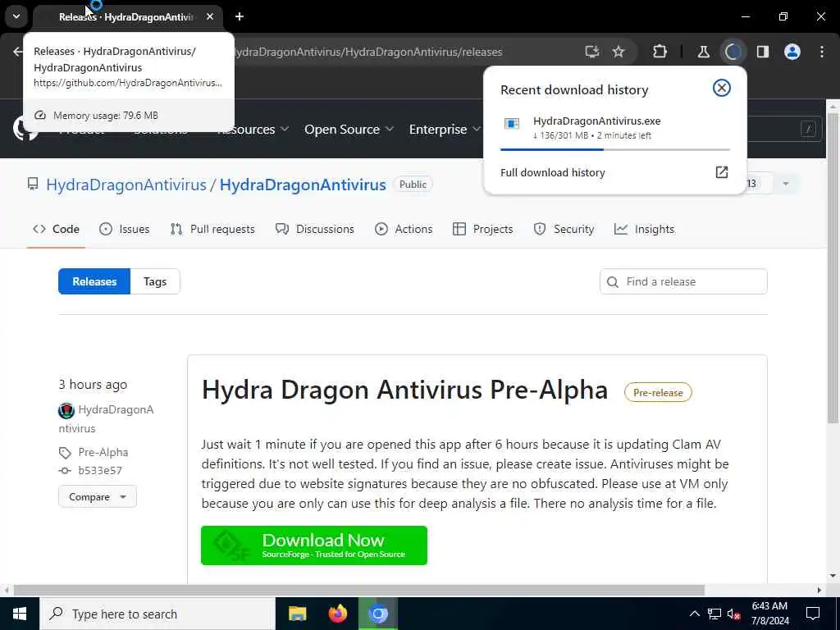
Task: Click the Chrome taskbar icon
Action: 378,614
